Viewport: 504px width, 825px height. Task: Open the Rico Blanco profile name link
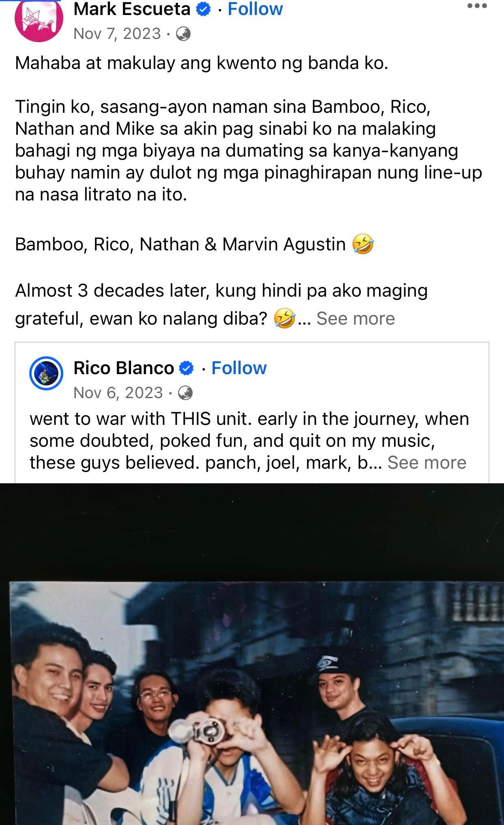(124, 368)
